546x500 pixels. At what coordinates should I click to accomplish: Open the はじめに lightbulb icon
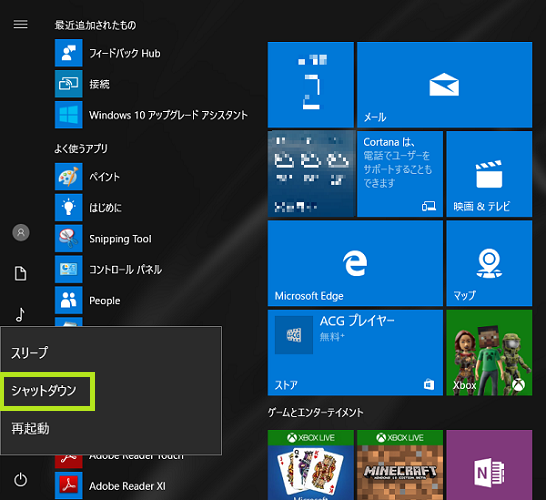coord(69,208)
